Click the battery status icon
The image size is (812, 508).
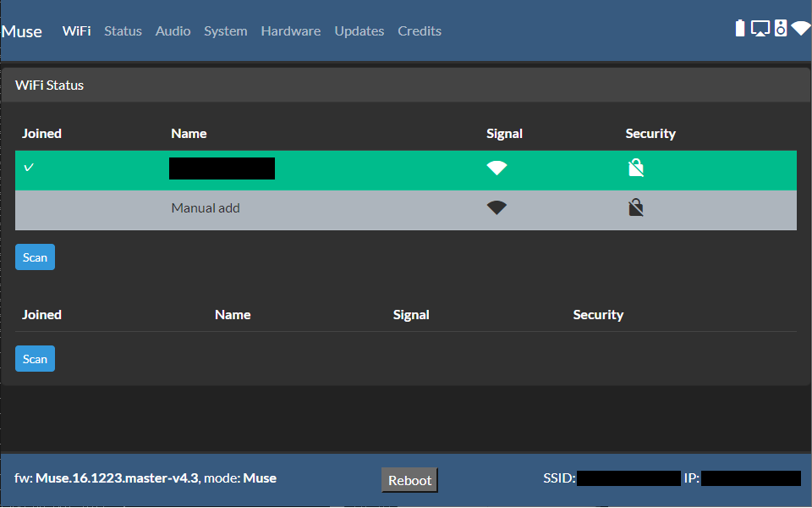(x=740, y=28)
